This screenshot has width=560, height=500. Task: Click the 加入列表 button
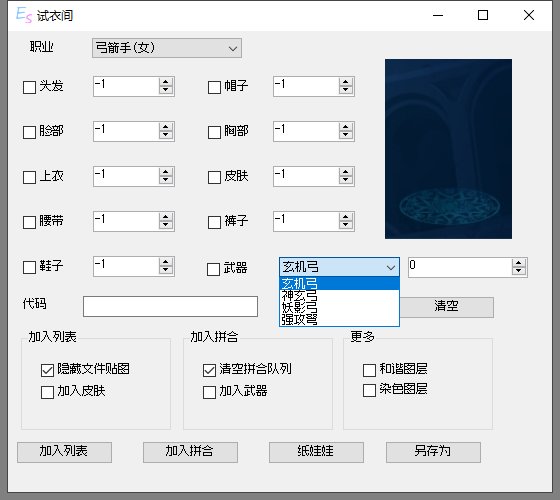(x=64, y=452)
